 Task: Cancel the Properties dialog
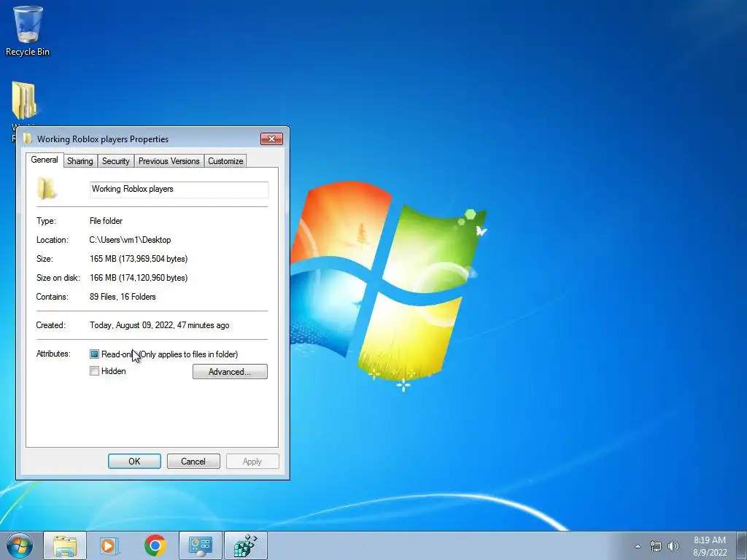[x=193, y=462]
